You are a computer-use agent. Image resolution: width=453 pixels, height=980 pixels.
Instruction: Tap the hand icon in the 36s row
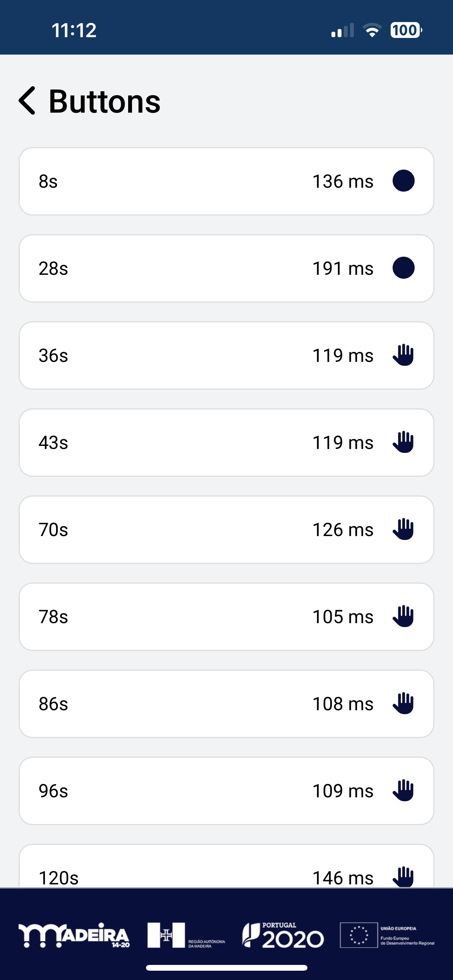[403, 355]
